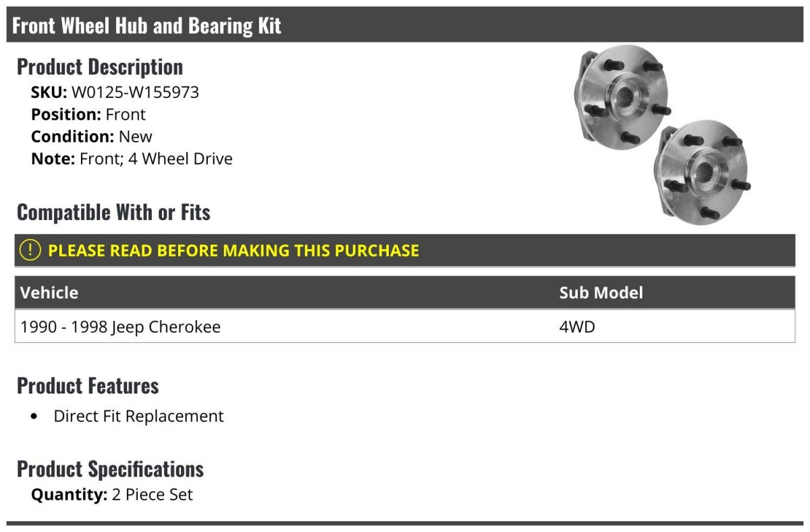Click the Product Features heading
Viewport: 810px width, 532px height.
[88, 385]
